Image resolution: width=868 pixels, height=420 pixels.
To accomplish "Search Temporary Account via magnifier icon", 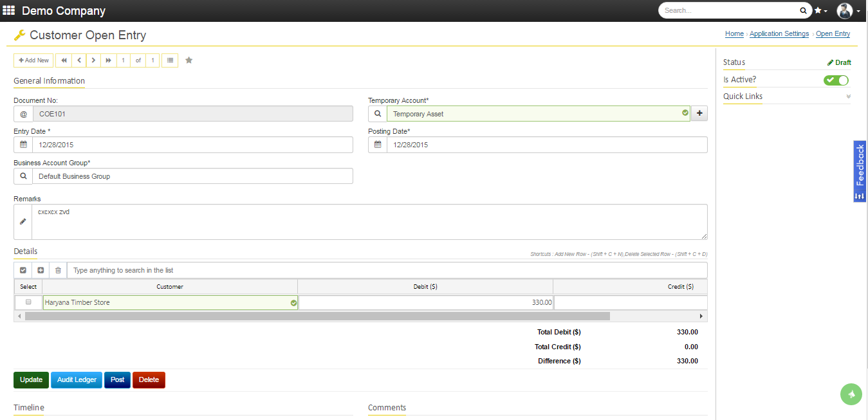I will 378,114.
